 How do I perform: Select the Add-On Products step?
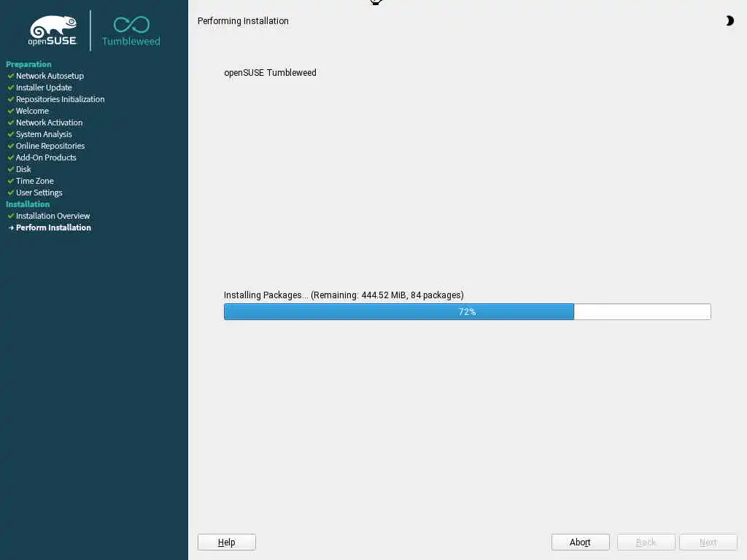click(46, 157)
